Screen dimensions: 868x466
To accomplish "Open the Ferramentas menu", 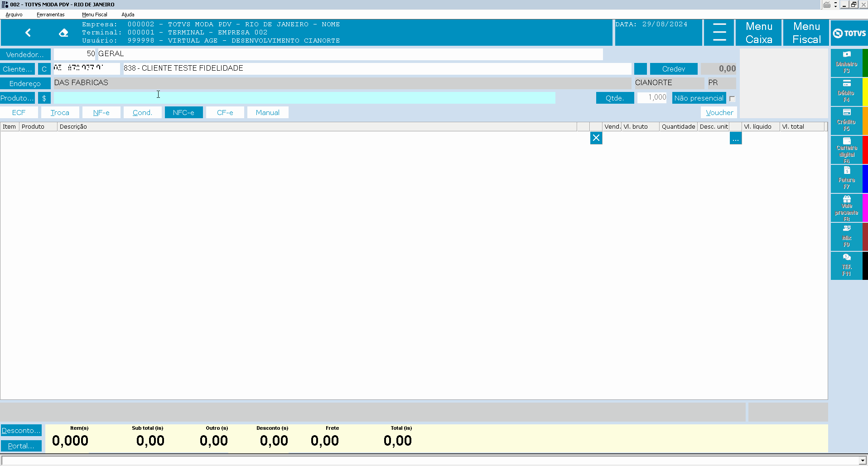I will [x=51, y=14].
